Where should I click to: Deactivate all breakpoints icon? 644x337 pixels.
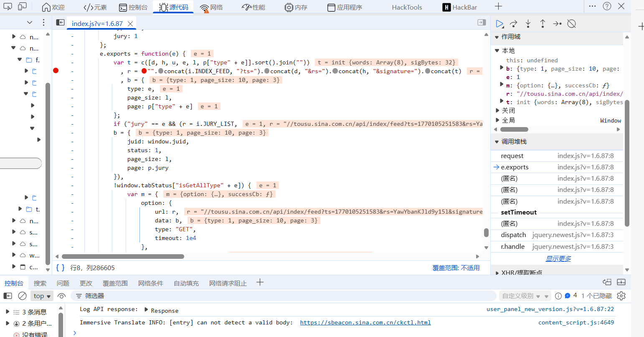point(572,24)
